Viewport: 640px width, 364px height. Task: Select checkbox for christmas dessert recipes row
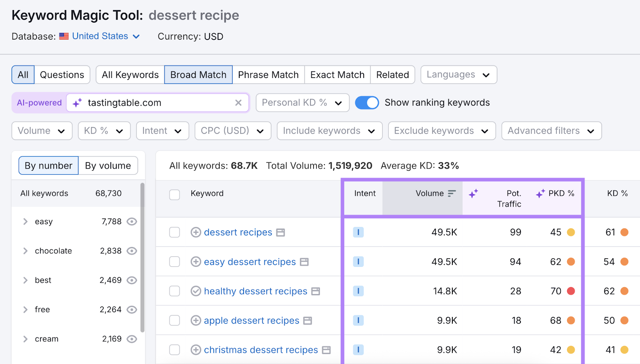[174, 350]
